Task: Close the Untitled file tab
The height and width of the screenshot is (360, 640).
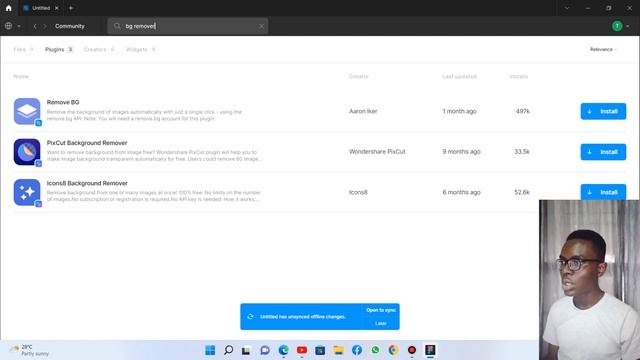Action: [57, 8]
